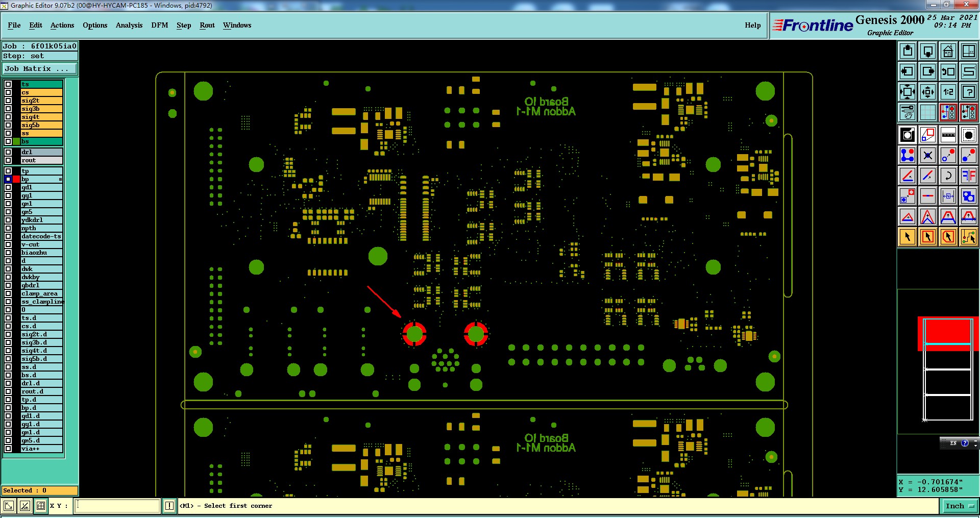The height and width of the screenshot is (518, 980).
Task: Click the 1:2 zoom scale icon
Action: tap(948, 92)
